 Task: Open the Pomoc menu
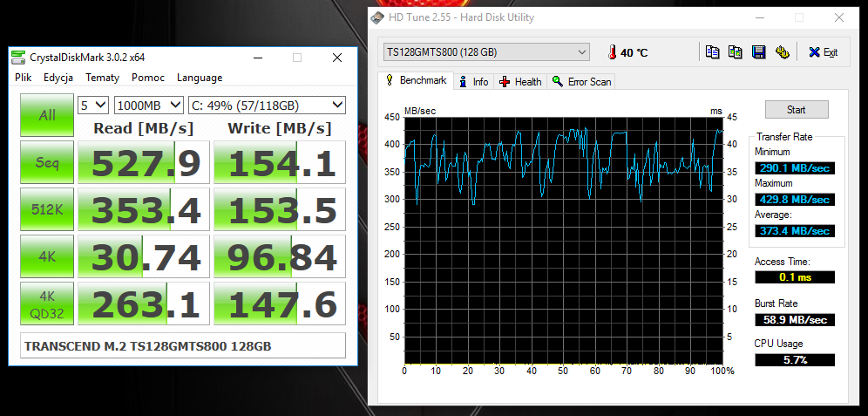coord(148,78)
